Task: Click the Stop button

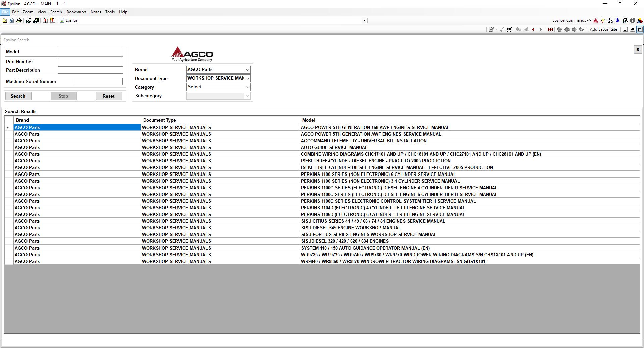Action: tap(63, 96)
